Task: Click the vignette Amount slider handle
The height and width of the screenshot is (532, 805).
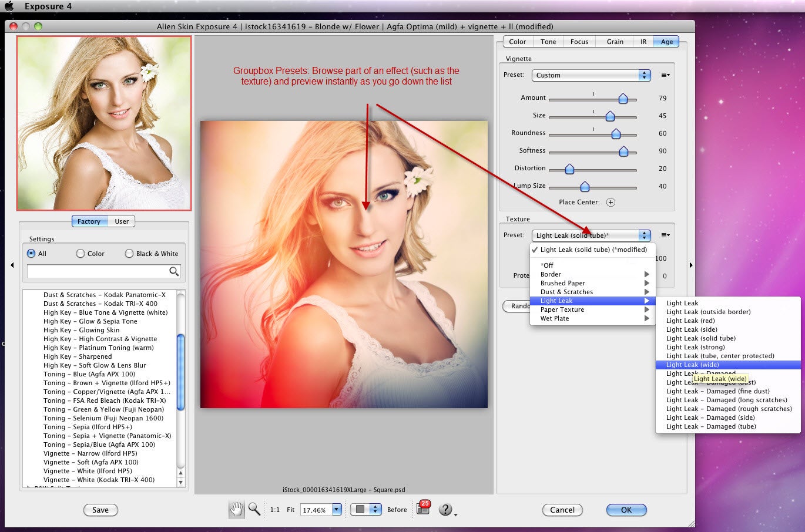Action: point(623,99)
